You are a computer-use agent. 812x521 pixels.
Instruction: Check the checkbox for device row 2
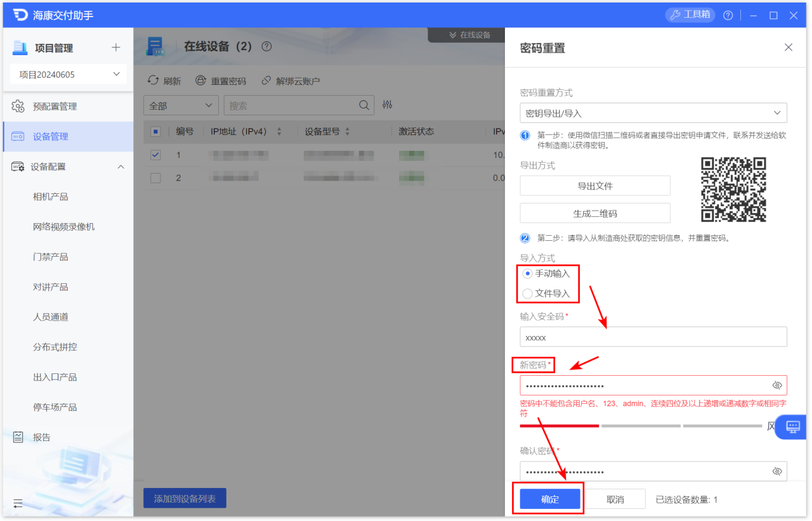pos(155,178)
